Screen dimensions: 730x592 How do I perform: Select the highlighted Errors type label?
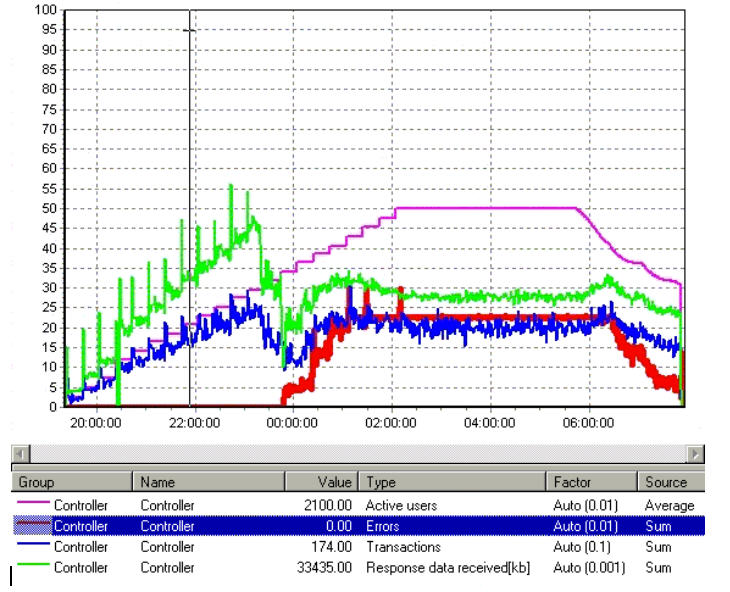[x=384, y=526]
